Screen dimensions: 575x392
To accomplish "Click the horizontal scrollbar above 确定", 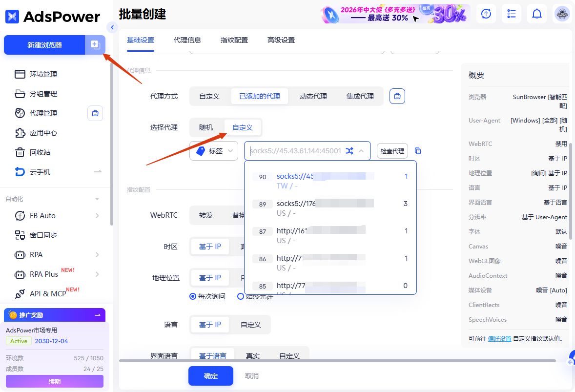I will point(337,360).
